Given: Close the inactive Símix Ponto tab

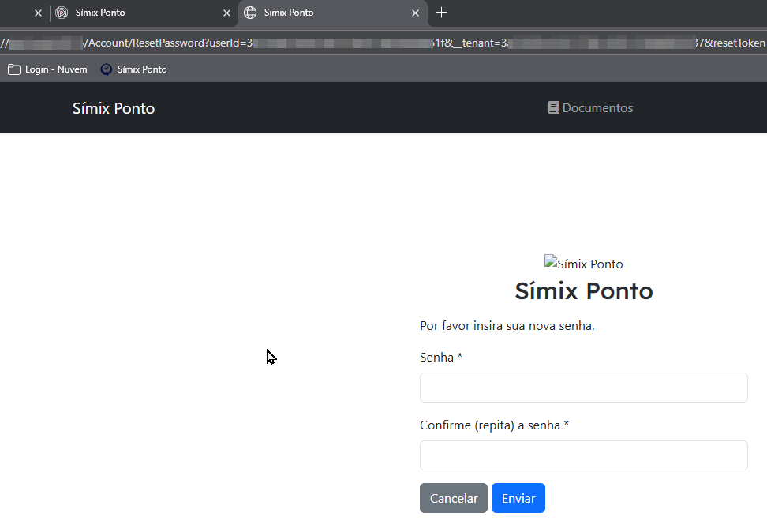Looking at the screenshot, I should tap(226, 13).
